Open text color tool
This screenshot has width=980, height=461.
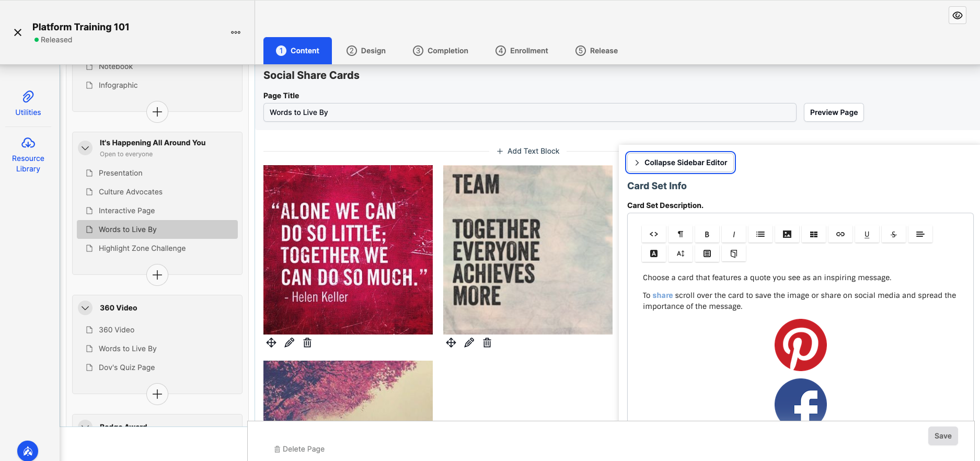654,253
